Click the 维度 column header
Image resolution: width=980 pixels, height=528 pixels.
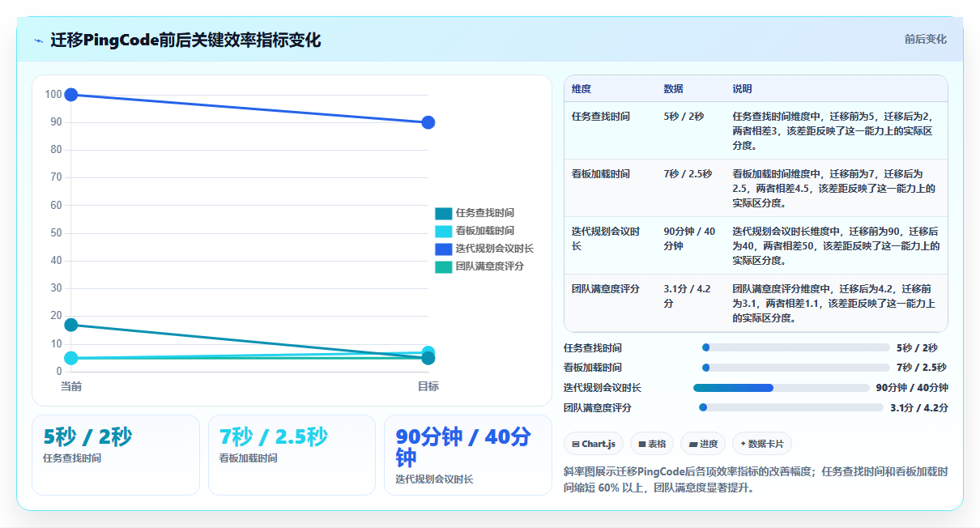pyautogui.click(x=582, y=88)
